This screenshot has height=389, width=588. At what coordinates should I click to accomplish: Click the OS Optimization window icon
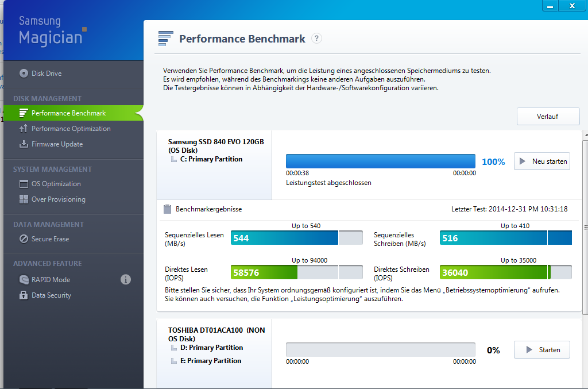click(24, 184)
